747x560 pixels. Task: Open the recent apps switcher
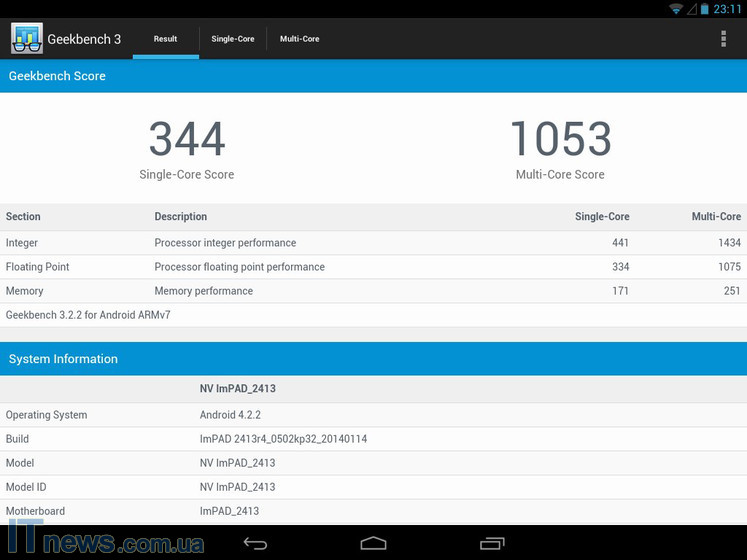click(491, 543)
